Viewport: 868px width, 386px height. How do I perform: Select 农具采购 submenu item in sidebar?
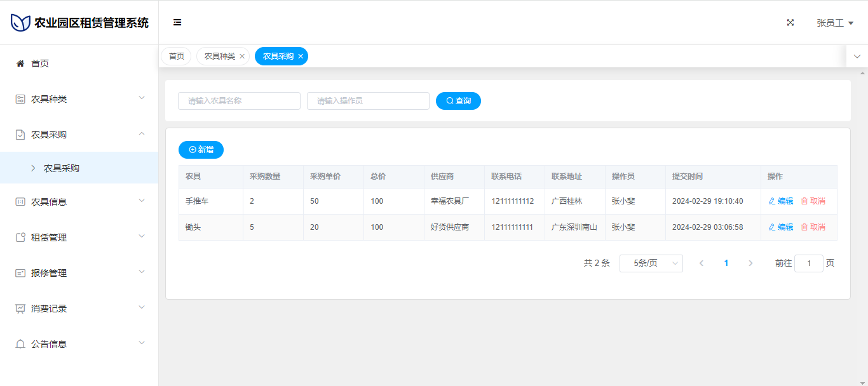62,168
